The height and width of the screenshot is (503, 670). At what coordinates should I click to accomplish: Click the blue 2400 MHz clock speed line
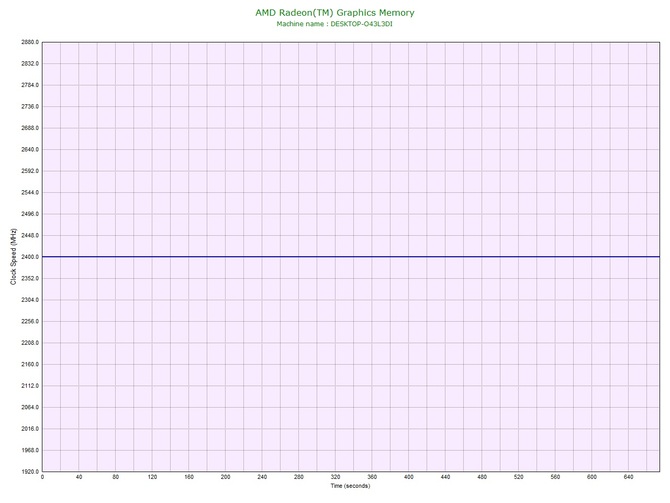tap(351, 257)
